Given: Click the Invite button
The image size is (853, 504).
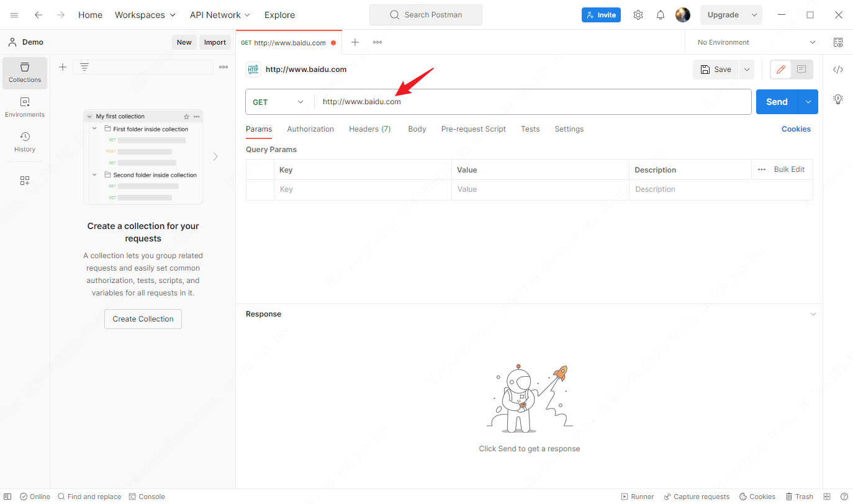Looking at the screenshot, I should click(x=601, y=15).
